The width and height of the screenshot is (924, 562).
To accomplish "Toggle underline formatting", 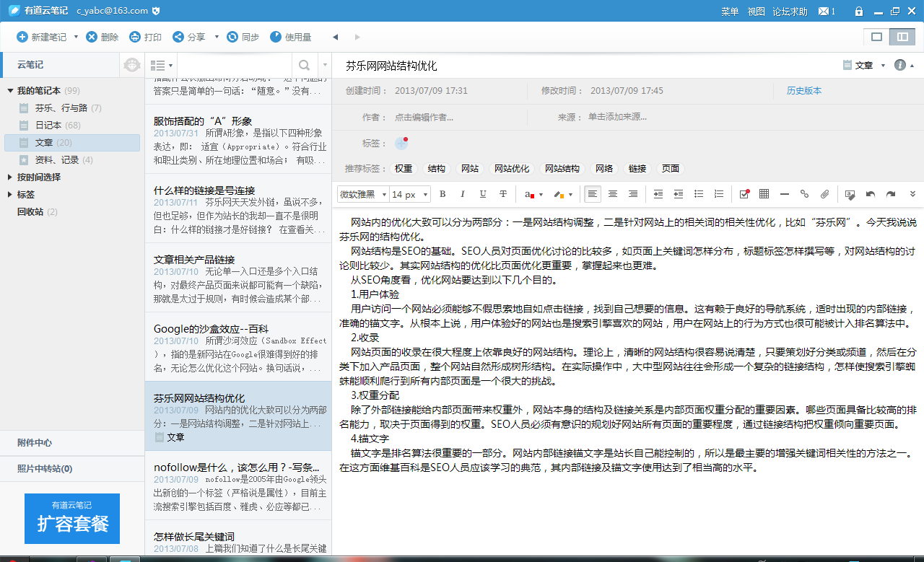I will coord(481,193).
